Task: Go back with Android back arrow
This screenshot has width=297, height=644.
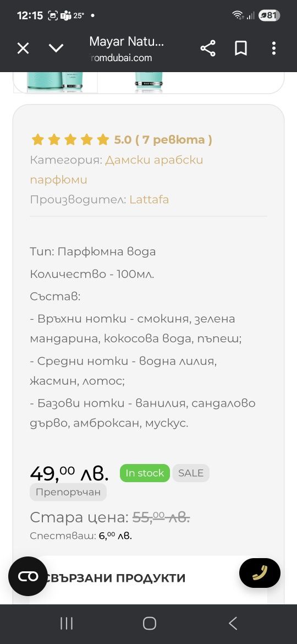Action: 233,624
